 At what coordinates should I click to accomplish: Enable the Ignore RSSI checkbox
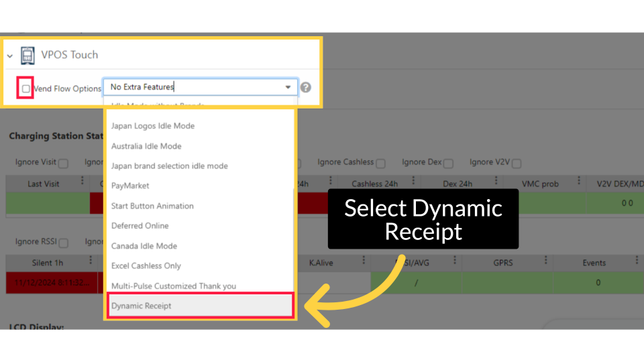point(63,243)
